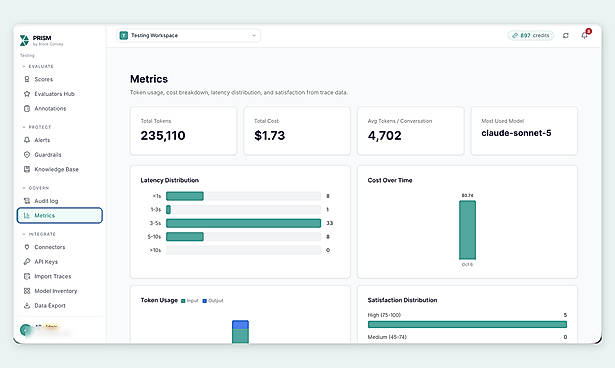Viewport: 615px width, 368px height.
Task: Click the Medium (45-74) label
Action: [x=387, y=337]
